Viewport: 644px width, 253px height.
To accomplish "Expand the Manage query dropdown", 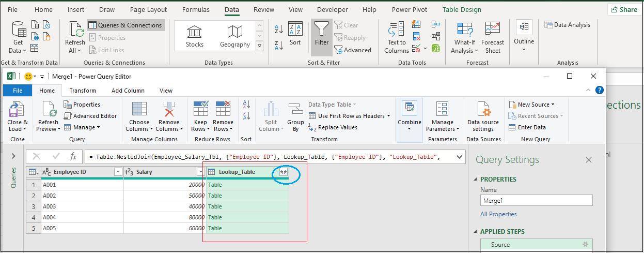I will 82,127.
